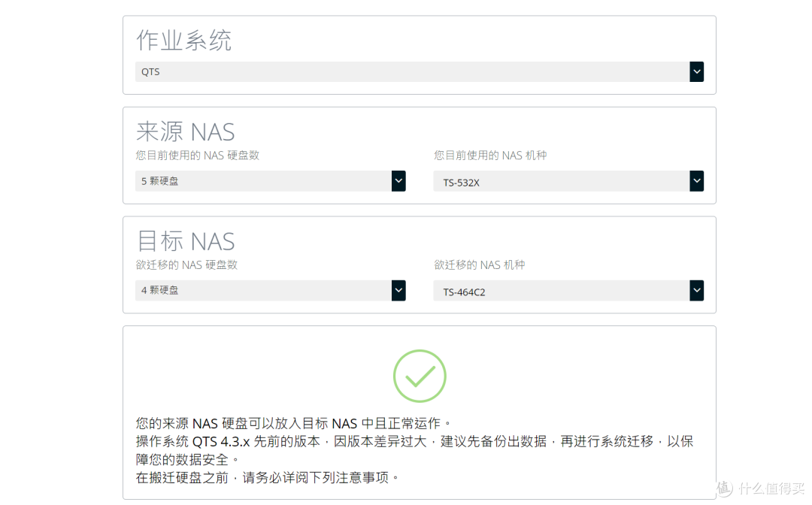Click the 您目前使用的 NAS 机种 label

(x=491, y=155)
